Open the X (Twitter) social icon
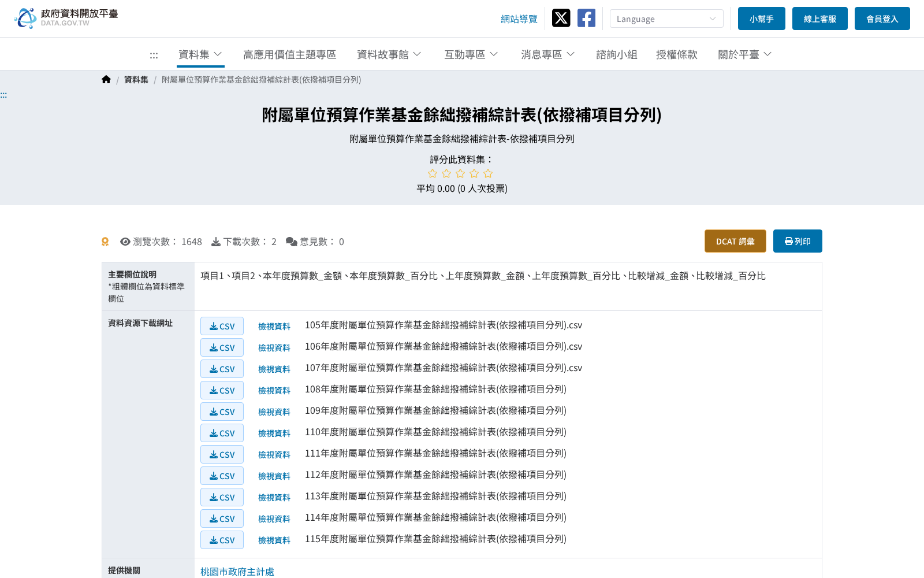This screenshot has height=578, width=924. click(x=561, y=18)
